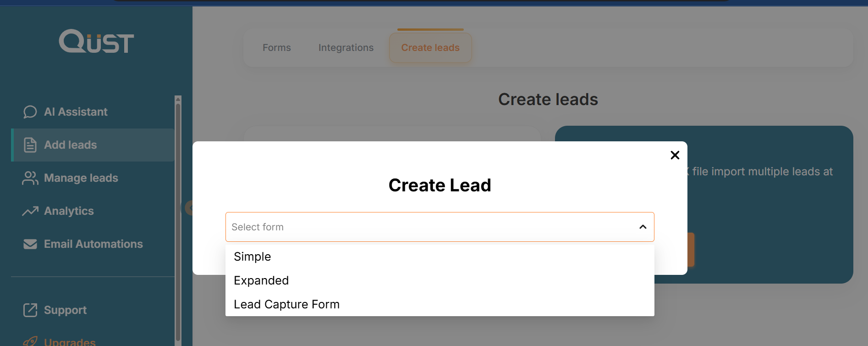
Task: Click the Email Automations envelope icon
Action: point(30,244)
